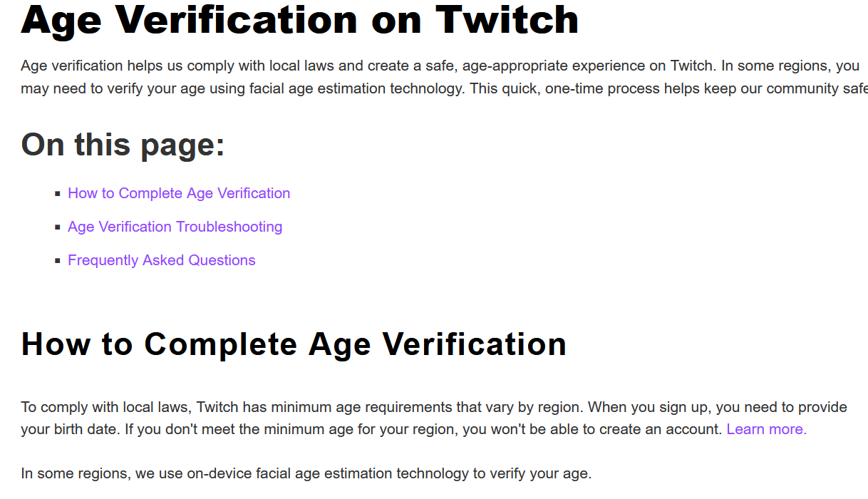Click the bullet beside "How to Complete Age Verification" link
This screenshot has width=868, height=499.
[x=58, y=194]
